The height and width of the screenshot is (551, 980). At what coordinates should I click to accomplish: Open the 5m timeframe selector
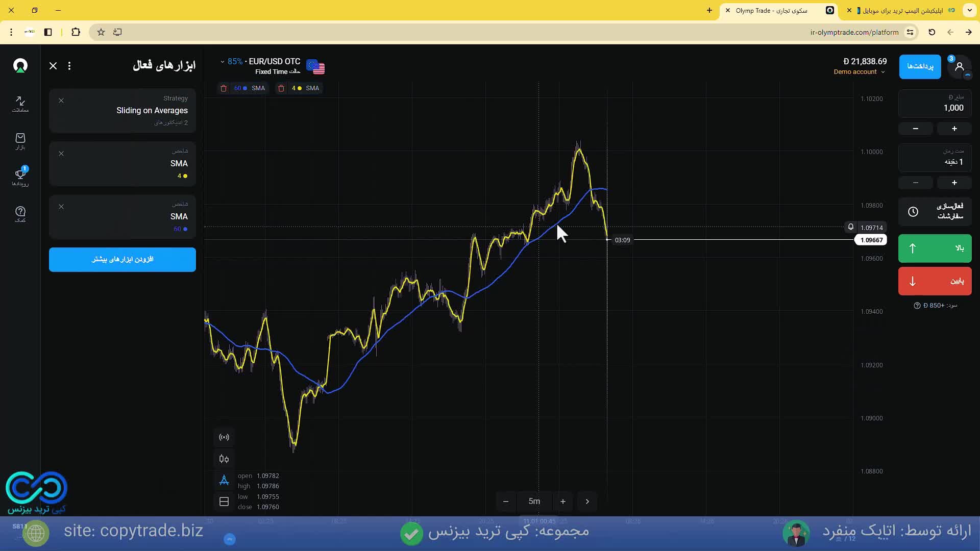534,502
